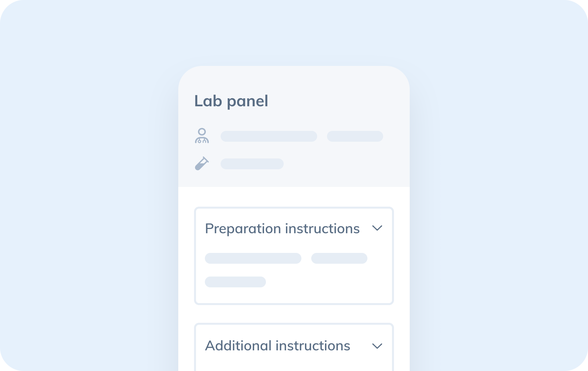Click the word 'instructions' in Preparation heading
This screenshot has width=588, height=371.
click(322, 229)
